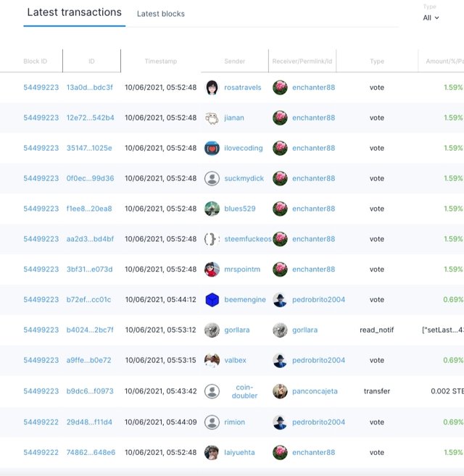
Task: Open transaction 29d48...f11d4
Action: [x=89, y=422]
